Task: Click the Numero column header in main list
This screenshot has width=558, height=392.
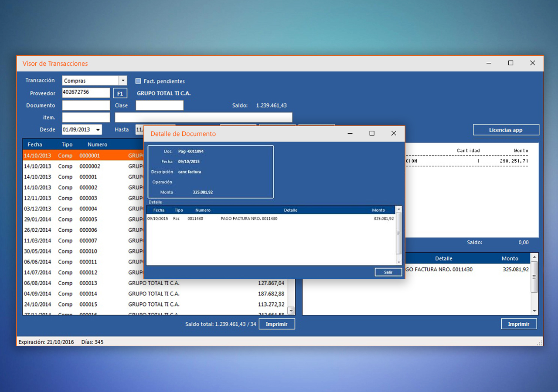Action: pos(97,145)
